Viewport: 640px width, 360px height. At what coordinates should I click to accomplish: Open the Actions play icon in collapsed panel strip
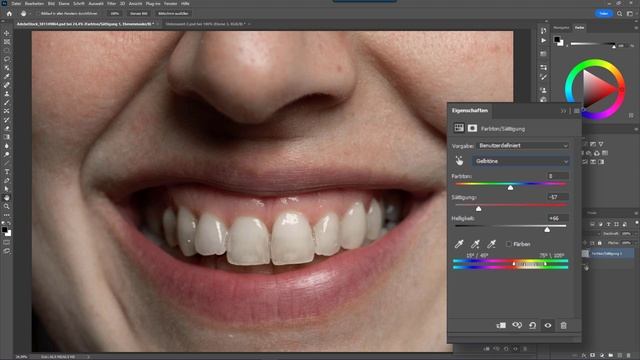tap(543, 41)
